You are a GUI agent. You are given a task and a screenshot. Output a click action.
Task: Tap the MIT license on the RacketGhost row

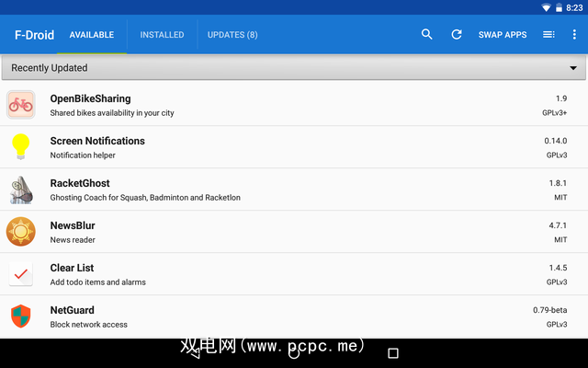coord(560,198)
